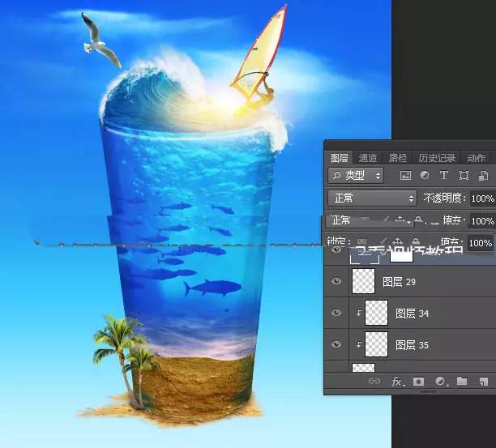Create new fill or adjustment layer
Viewport: 496px width, 448px height.
click(441, 381)
